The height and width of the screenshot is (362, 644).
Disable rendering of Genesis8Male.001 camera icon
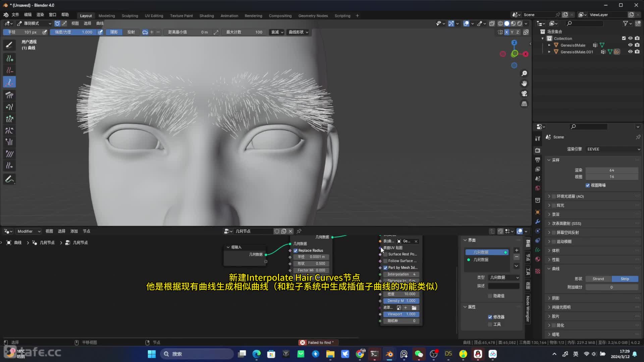pyautogui.click(x=637, y=52)
